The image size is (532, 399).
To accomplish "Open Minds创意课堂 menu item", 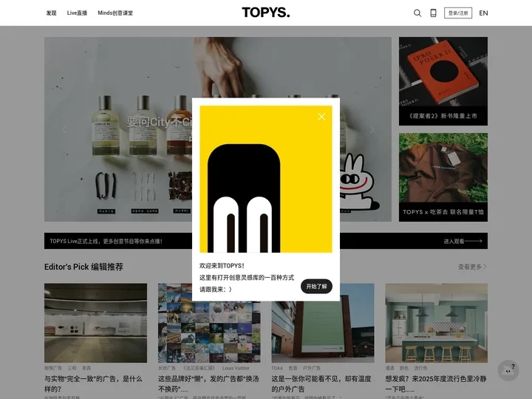I will point(115,13).
